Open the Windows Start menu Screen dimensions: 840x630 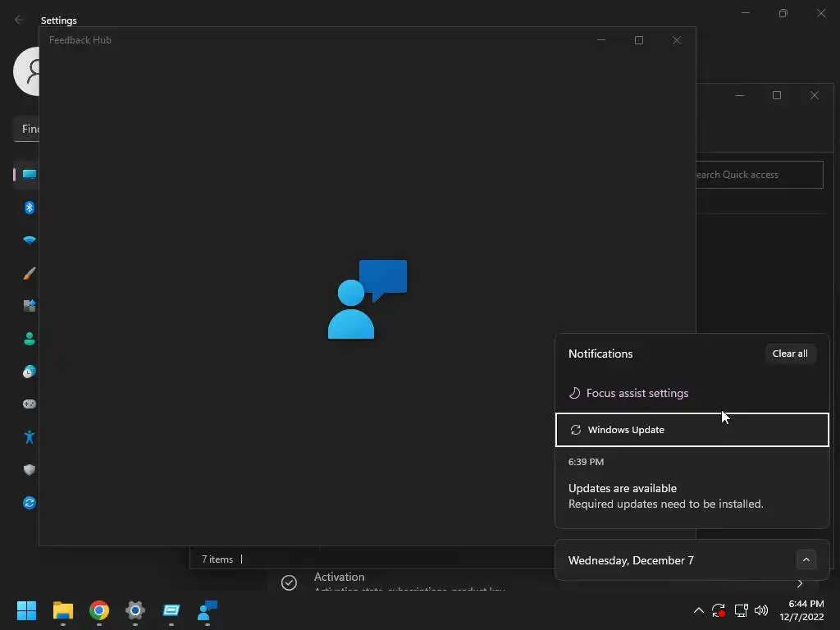pyautogui.click(x=26, y=610)
